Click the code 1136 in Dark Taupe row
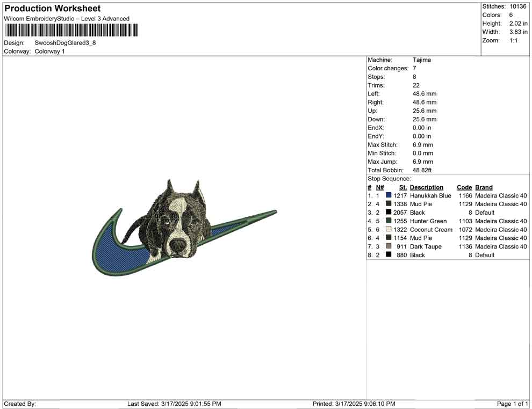This screenshot has width=532, height=409. click(x=465, y=246)
